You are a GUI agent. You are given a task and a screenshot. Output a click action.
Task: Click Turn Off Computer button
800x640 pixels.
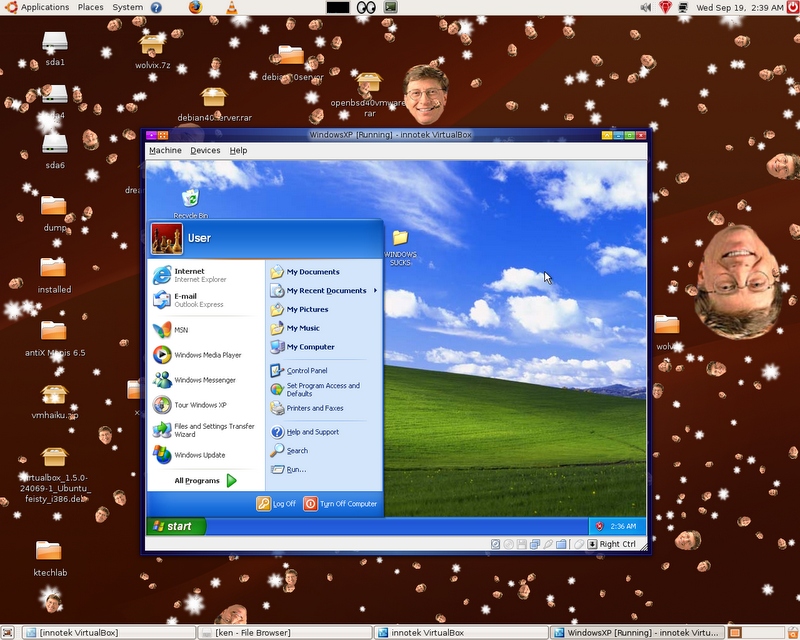340,504
